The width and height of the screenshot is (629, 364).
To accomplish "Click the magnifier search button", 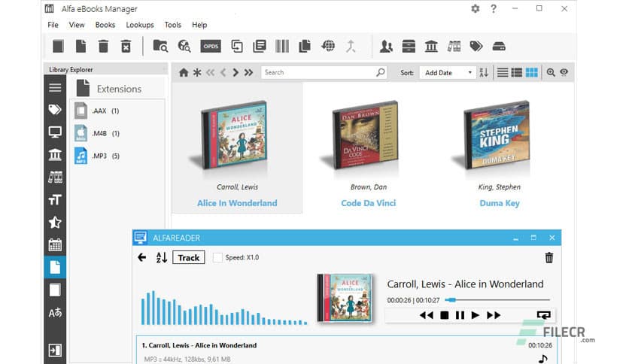I will pos(380,72).
